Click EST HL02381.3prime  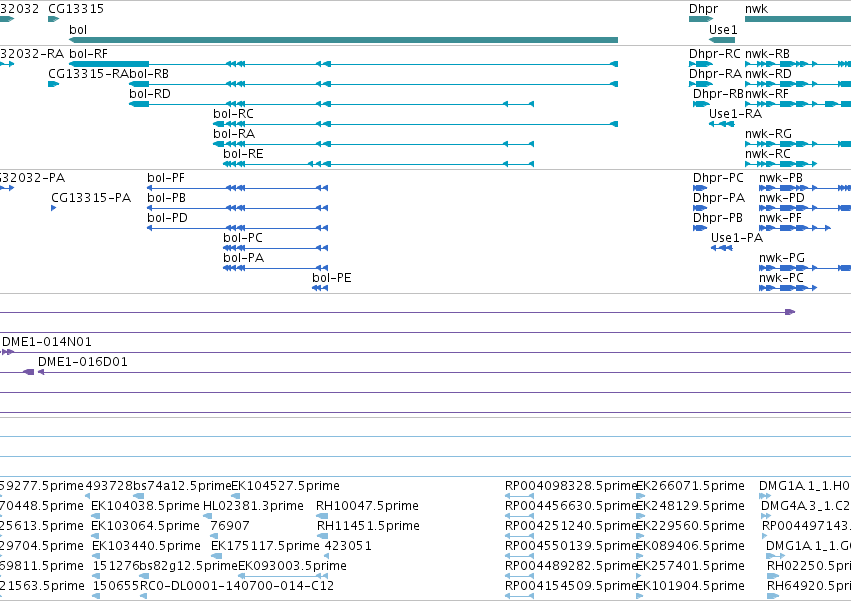[x=253, y=506]
